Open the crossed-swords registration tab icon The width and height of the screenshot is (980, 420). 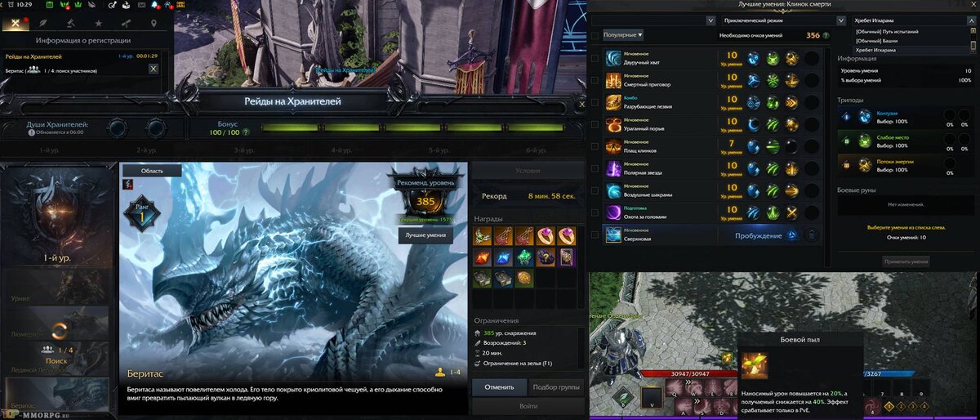tap(16, 23)
